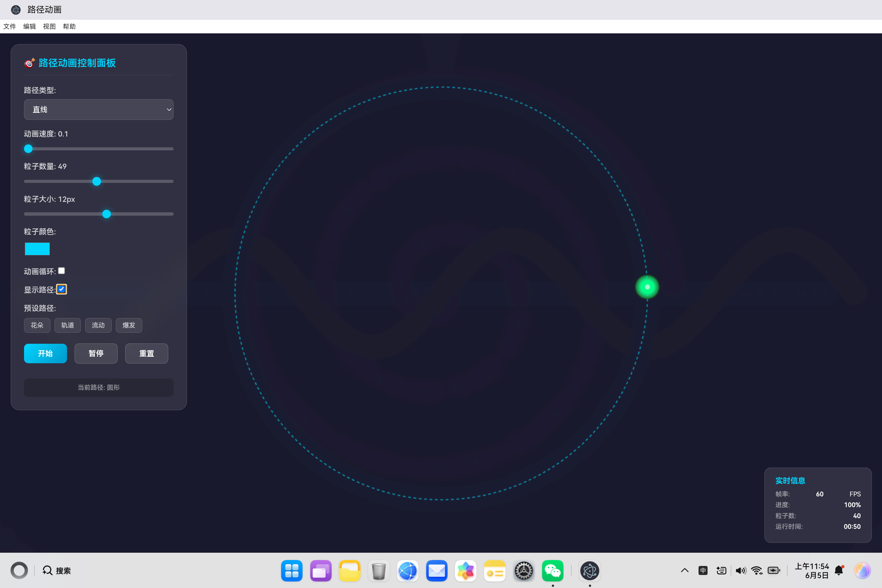Screen dimensions: 882x588
Task: Adjust the 粒子数量 slider handle
Action: pyautogui.click(x=97, y=181)
